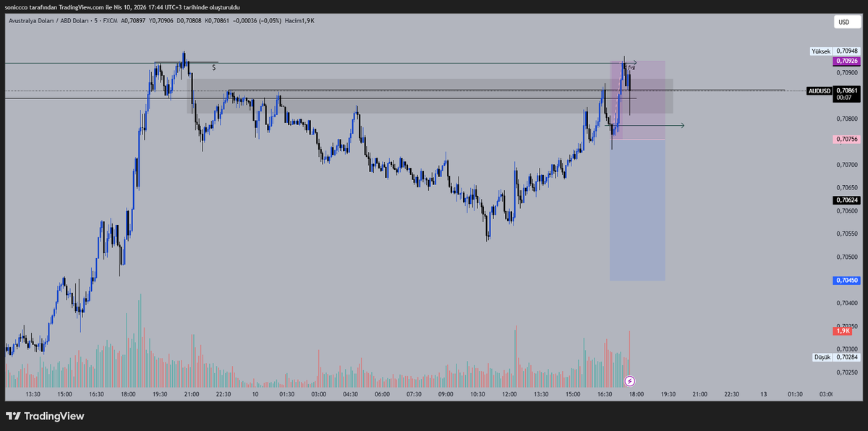
Task: Click the 04:30 time axis label
Action: click(351, 394)
